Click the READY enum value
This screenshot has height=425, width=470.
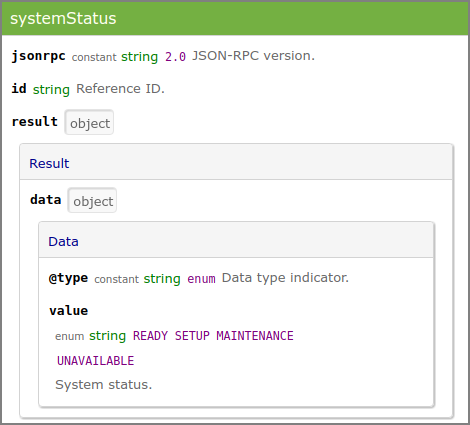point(150,336)
